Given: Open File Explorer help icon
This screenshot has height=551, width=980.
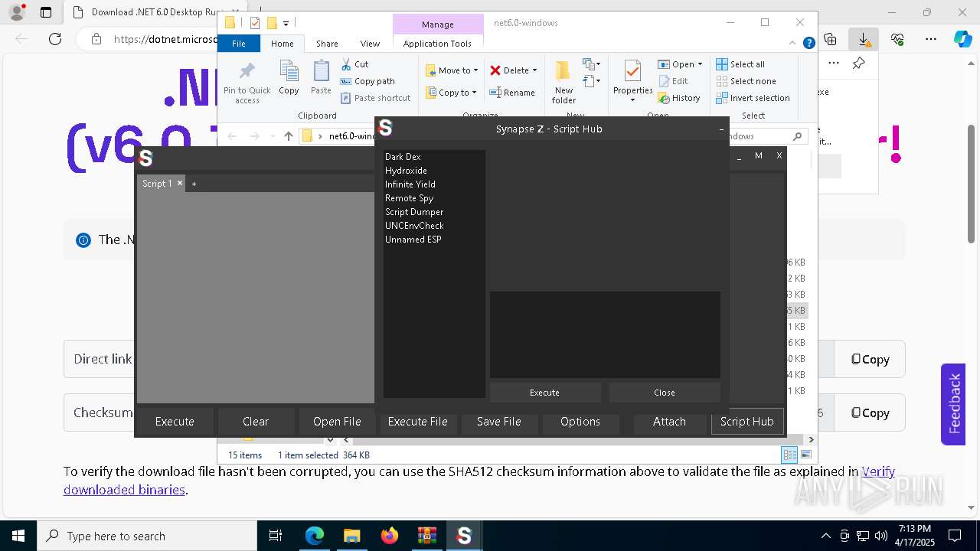Looking at the screenshot, I should click(x=808, y=44).
